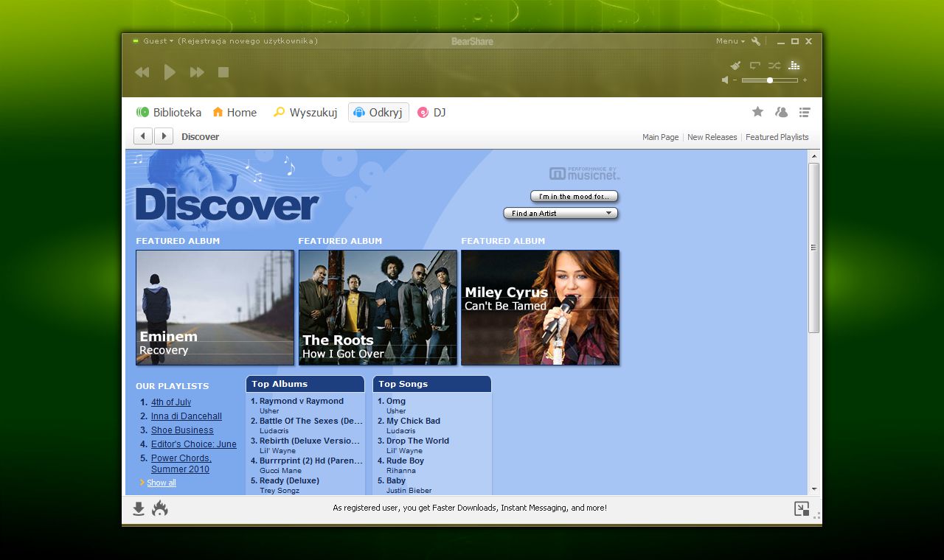The width and height of the screenshot is (944, 560).
Task: Switch to the Biblioteka tab
Action: 168,112
